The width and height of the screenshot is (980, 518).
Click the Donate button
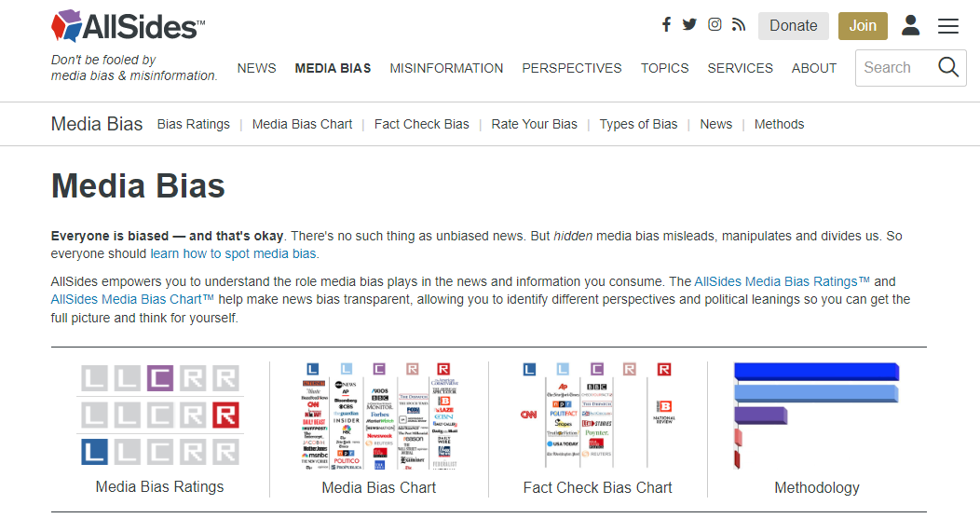click(794, 26)
